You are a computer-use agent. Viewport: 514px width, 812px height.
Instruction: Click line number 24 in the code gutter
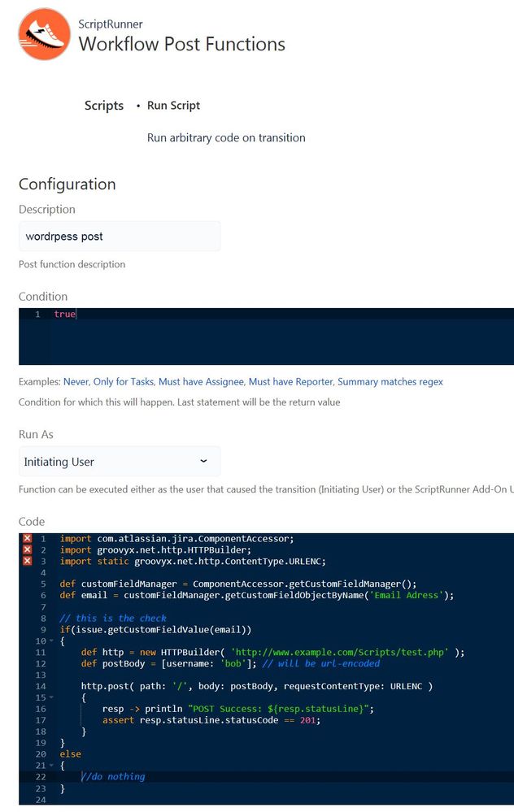pos(41,800)
